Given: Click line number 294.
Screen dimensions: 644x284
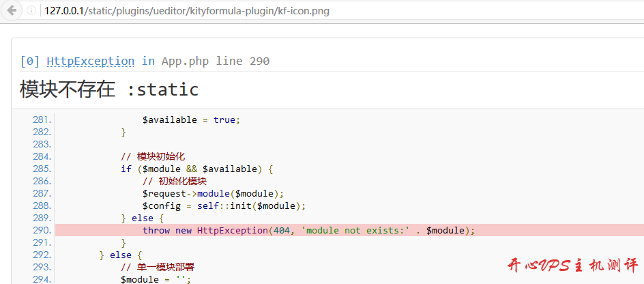Looking at the screenshot, I should pos(42,279).
